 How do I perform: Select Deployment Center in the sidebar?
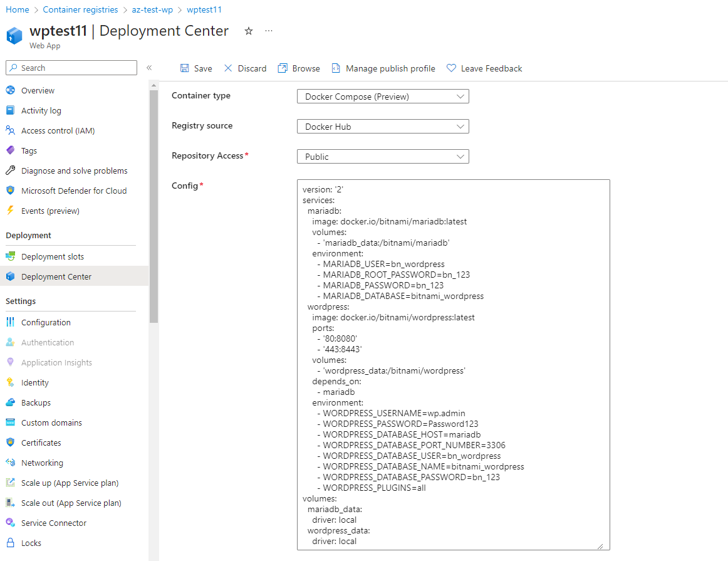point(75,277)
